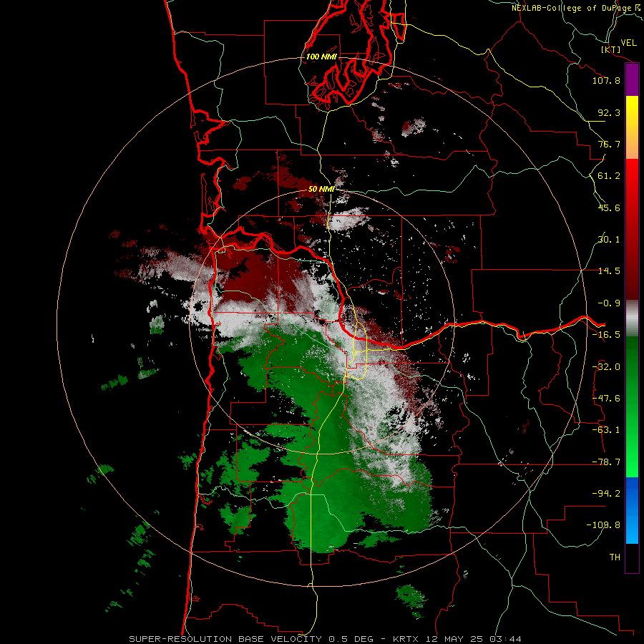The width and height of the screenshot is (644, 644).
Task: Click the product title caption at bottom
Action: pyautogui.click(x=326, y=639)
